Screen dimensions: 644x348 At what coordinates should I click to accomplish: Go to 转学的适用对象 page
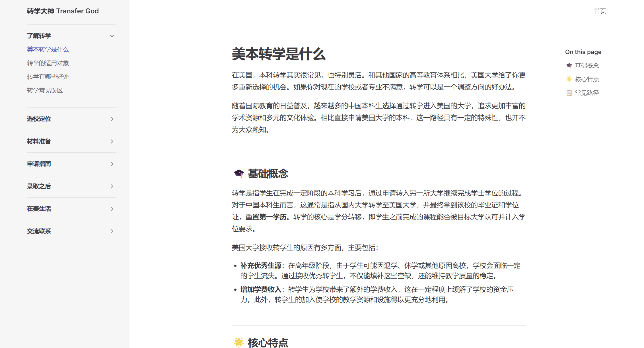pyautogui.click(x=48, y=63)
